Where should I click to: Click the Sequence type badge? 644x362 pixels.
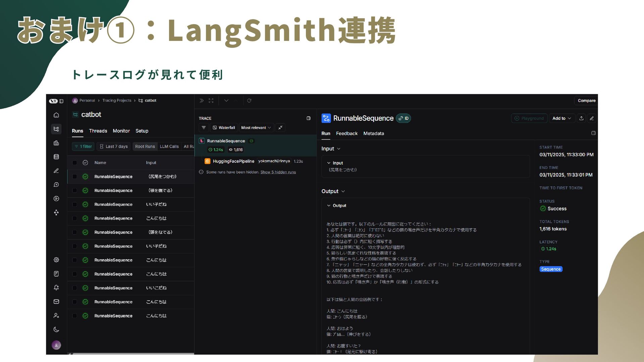pyautogui.click(x=551, y=269)
